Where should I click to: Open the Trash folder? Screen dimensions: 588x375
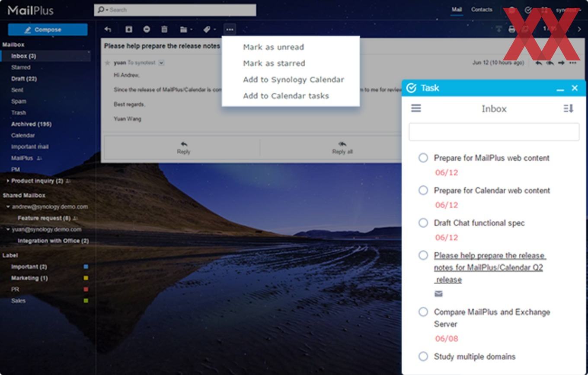pos(19,112)
